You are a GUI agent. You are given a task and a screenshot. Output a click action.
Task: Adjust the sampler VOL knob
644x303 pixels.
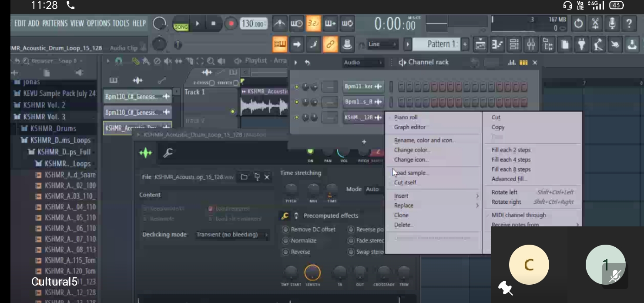click(x=343, y=152)
